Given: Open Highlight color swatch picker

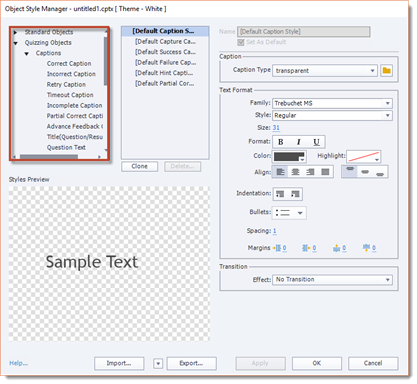Looking at the screenshot, I should 363,156.
